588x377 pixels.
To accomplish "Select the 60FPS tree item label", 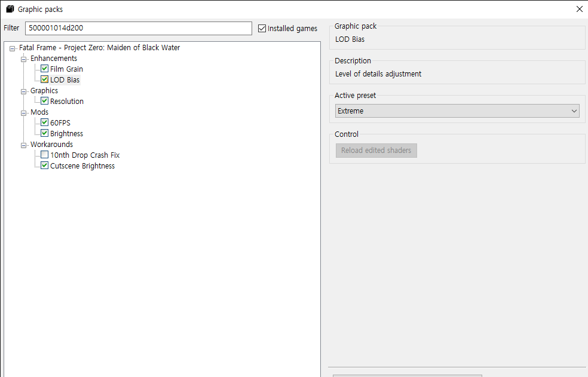I will [60, 122].
